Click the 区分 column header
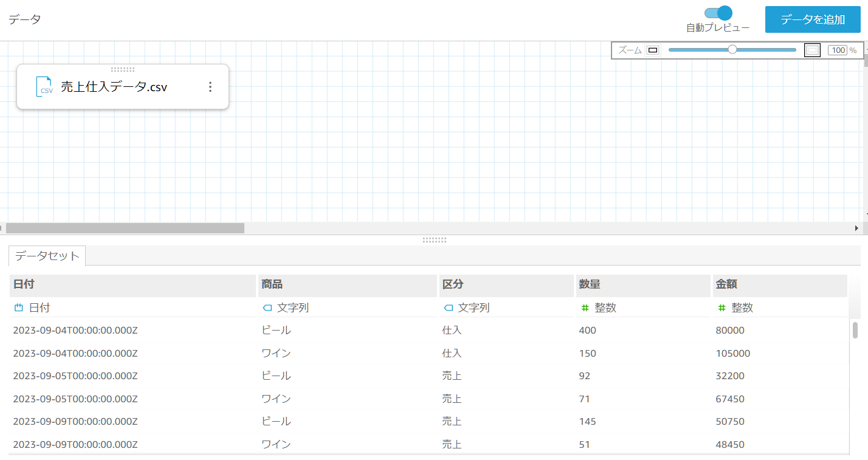Viewport: 868px width, 460px height. [506, 285]
